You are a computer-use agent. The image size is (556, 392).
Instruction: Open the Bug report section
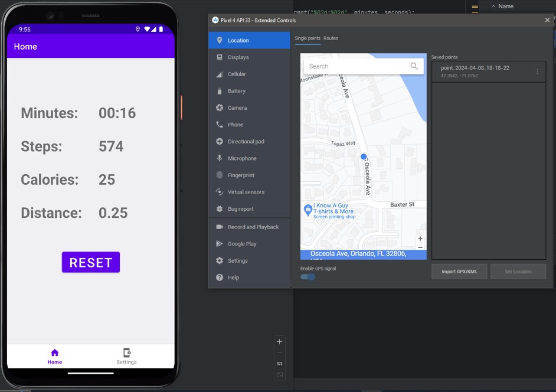click(240, 209)
